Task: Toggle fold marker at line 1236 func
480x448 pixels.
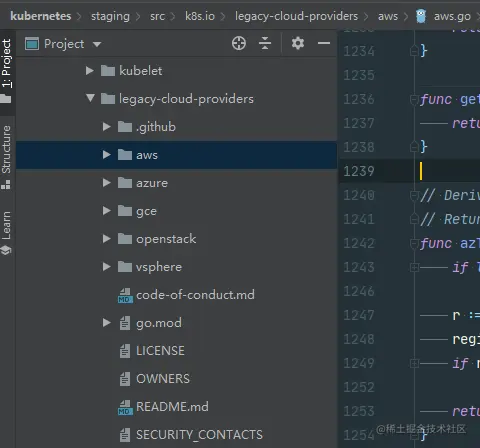Action: (414, 99)
